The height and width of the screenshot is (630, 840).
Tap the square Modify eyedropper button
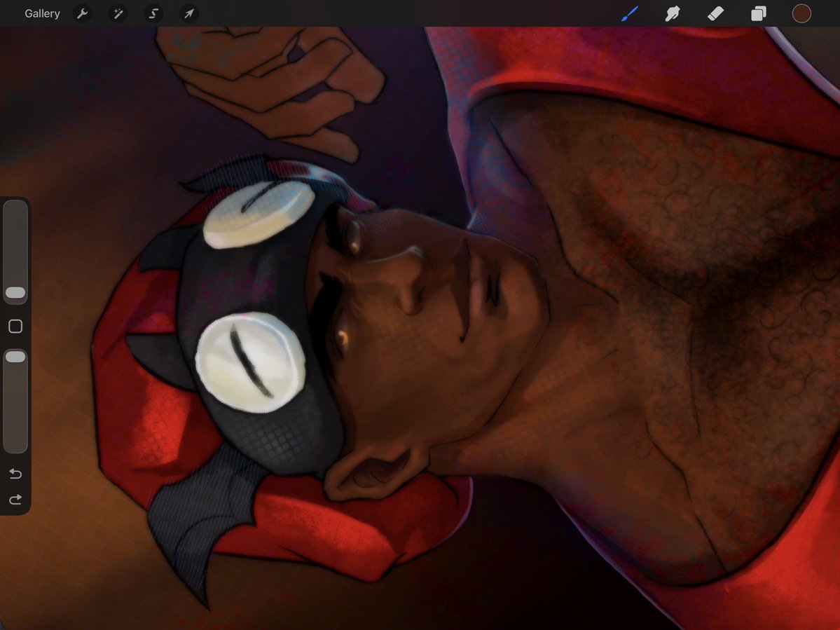tap(15, 327)
